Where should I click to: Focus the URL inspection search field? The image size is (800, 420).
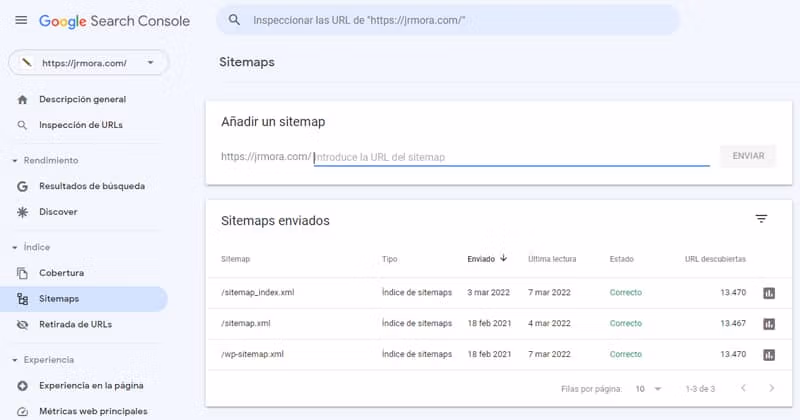(448, 20)
